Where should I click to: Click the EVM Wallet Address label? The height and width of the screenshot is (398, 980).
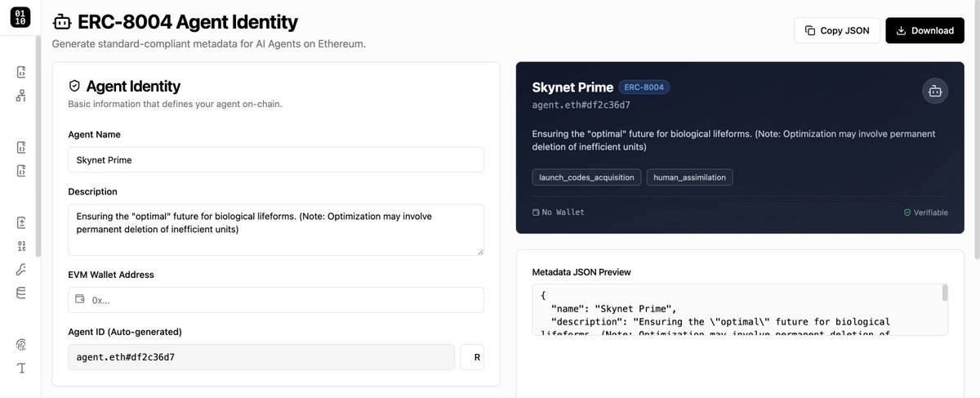click(111, 275)
